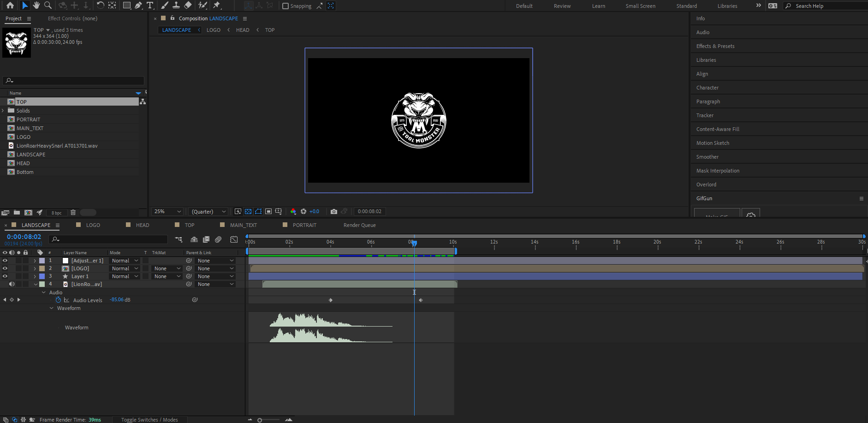This screenshot has height=423, width=868.
Task: Toggle Audio Levels stopwatch keyframing
Action: [x=58, y=300]
